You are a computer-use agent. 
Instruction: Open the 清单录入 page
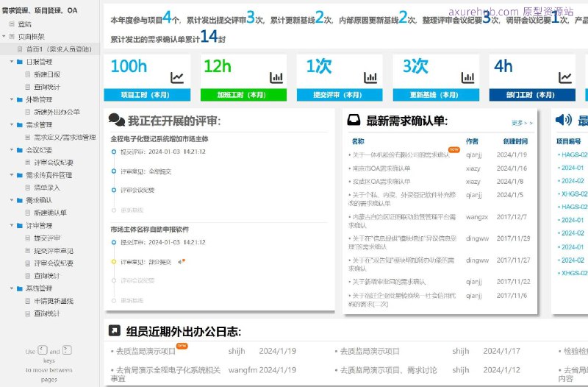pos(47,188)
